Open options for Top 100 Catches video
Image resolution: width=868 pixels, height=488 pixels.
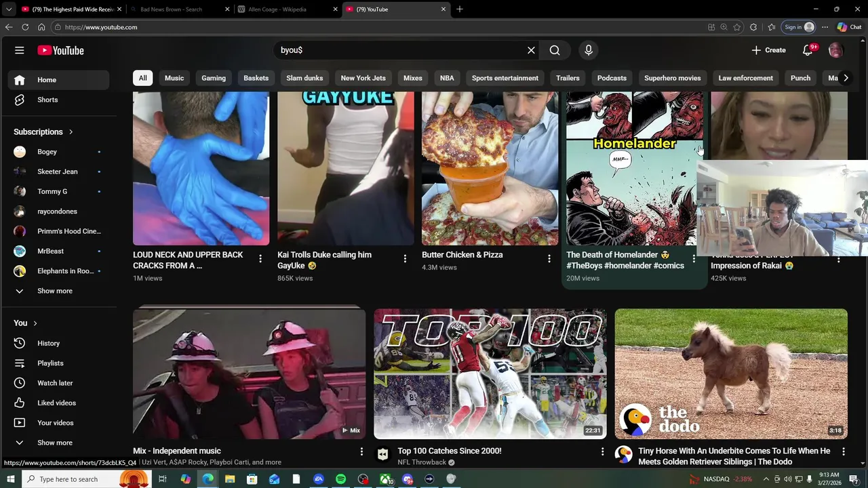coord(602,451)
